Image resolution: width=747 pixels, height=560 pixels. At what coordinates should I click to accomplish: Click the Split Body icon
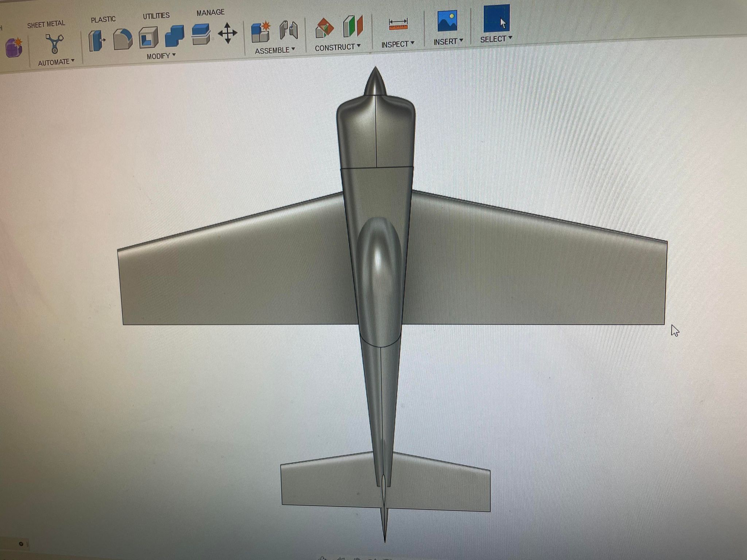[x=201, y=34]
